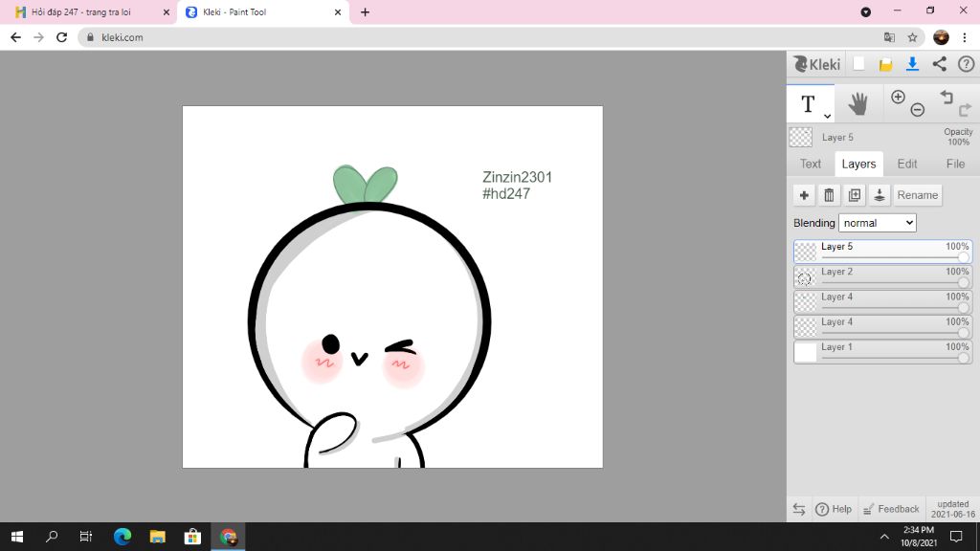Close the Kleki - Paint Tool tab
Image resolution: width=980 pixels, height=551 pixels.
coord(338,11)
